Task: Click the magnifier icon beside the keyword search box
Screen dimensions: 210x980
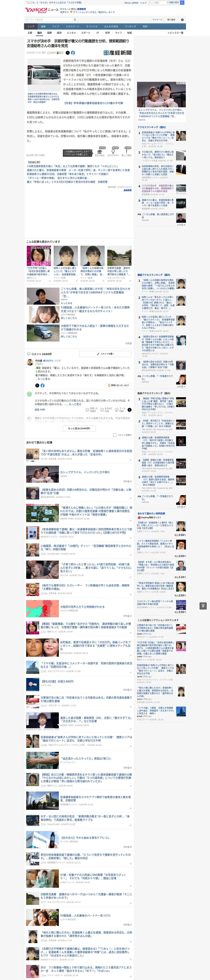Action: click(75, 20)
